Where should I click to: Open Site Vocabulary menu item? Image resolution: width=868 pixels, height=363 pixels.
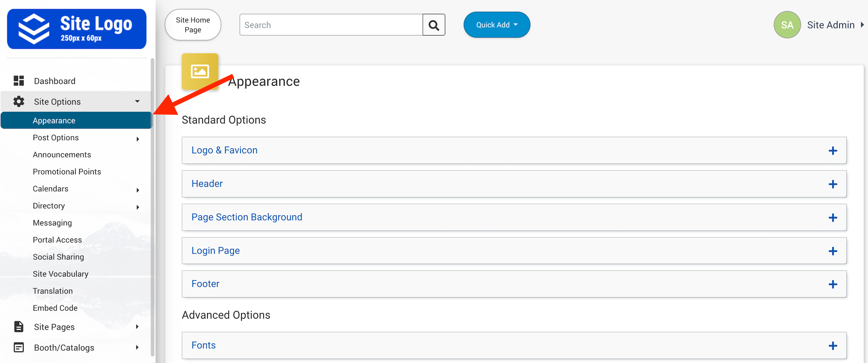61,274
